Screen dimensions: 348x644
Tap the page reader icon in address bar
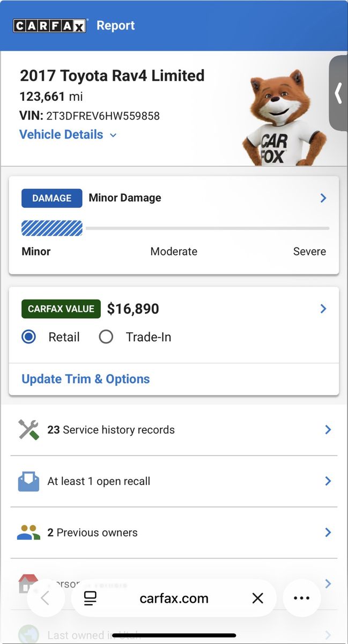90,598
